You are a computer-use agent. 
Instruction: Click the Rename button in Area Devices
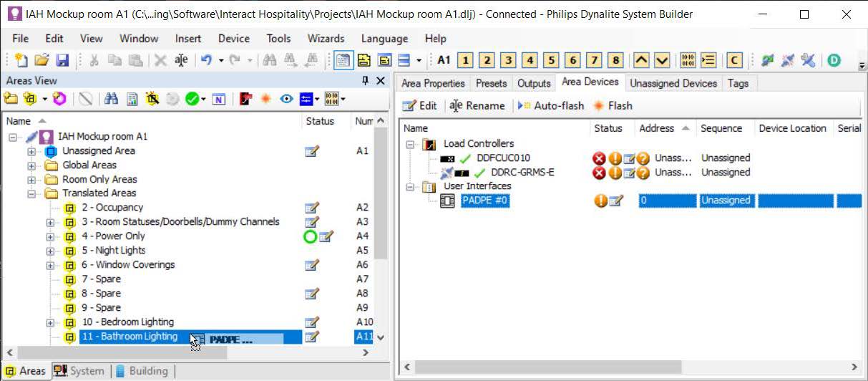[x=477, y=106]
